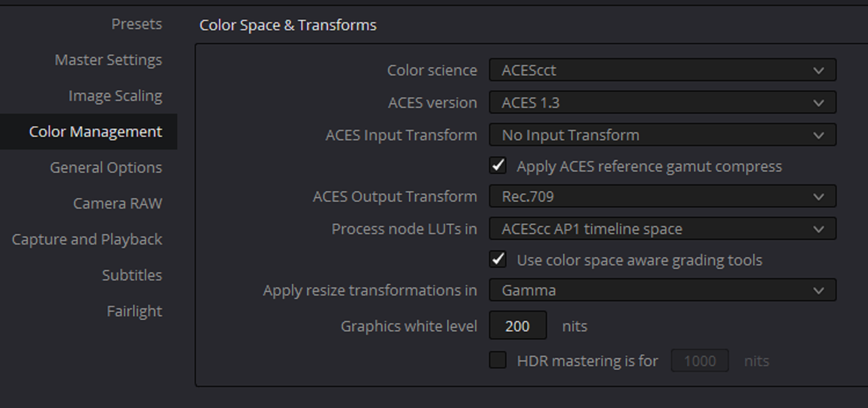The width and height of the screenshot is (868, 408).
Task: Open the Process node LUTs in dropdown
Action: pos(663,229)
